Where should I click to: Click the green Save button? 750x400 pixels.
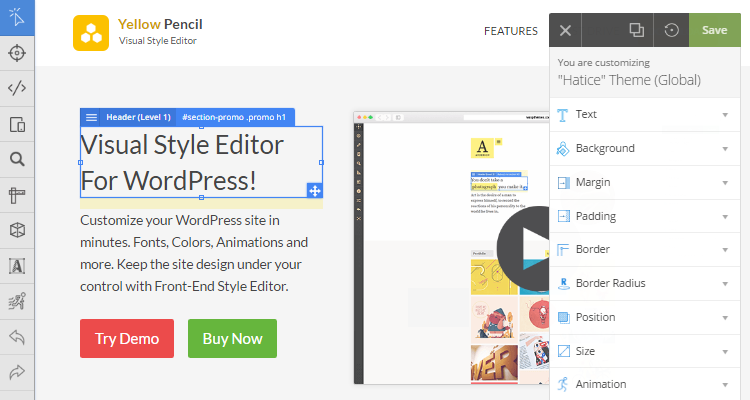click(x=715, y=30)
